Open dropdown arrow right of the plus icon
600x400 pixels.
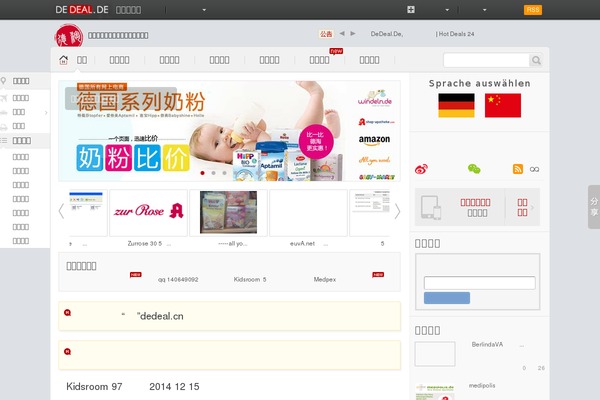click(x=447, y=10)
